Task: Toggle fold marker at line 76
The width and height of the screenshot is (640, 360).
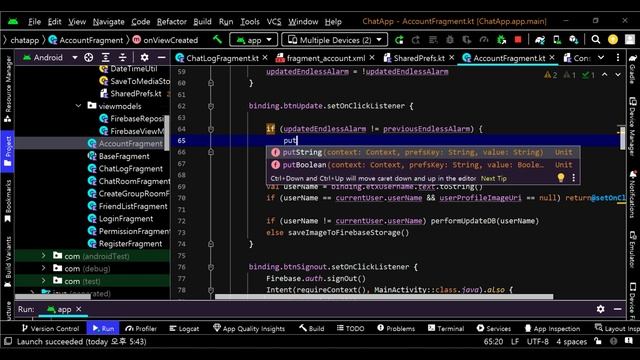Action: pyautogui.click(x=211, y=267)
